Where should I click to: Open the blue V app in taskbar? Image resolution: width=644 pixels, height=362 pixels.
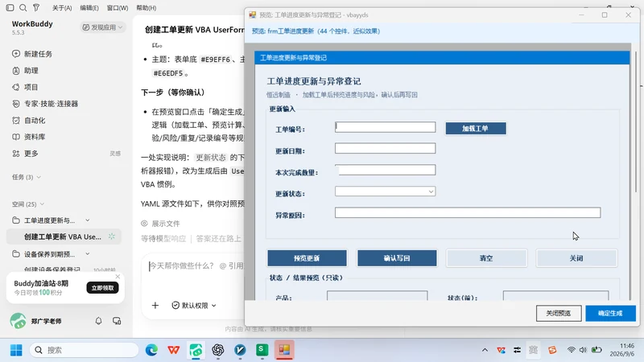[x=240, y=350]
